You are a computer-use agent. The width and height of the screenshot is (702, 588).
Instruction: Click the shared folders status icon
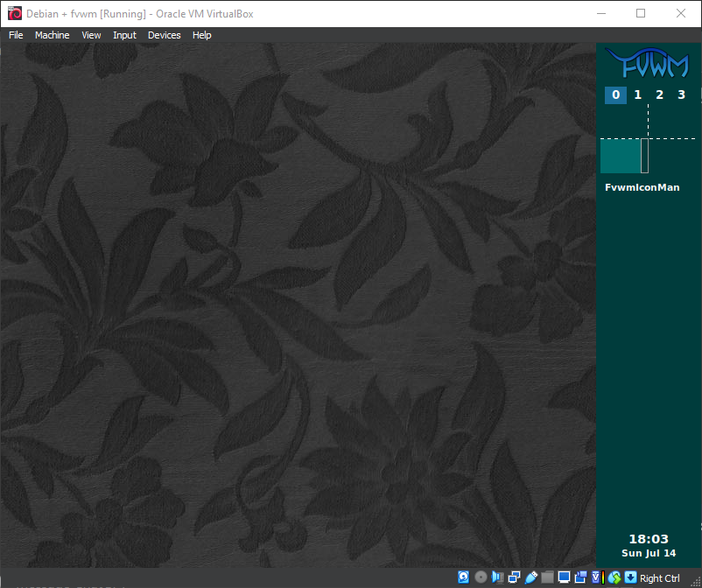coord(547,577)
